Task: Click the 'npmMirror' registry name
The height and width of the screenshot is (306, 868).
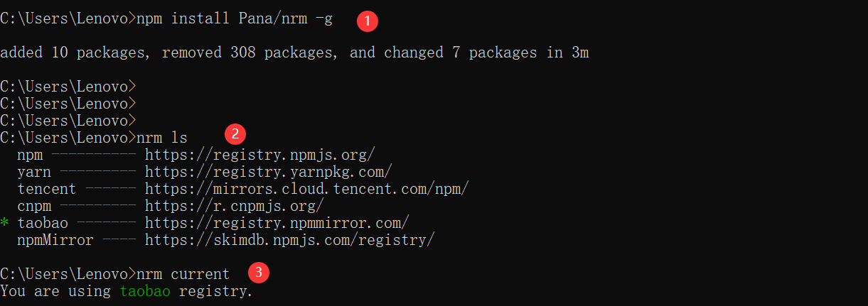Action: pyautogui.click(x=55, y=240)
